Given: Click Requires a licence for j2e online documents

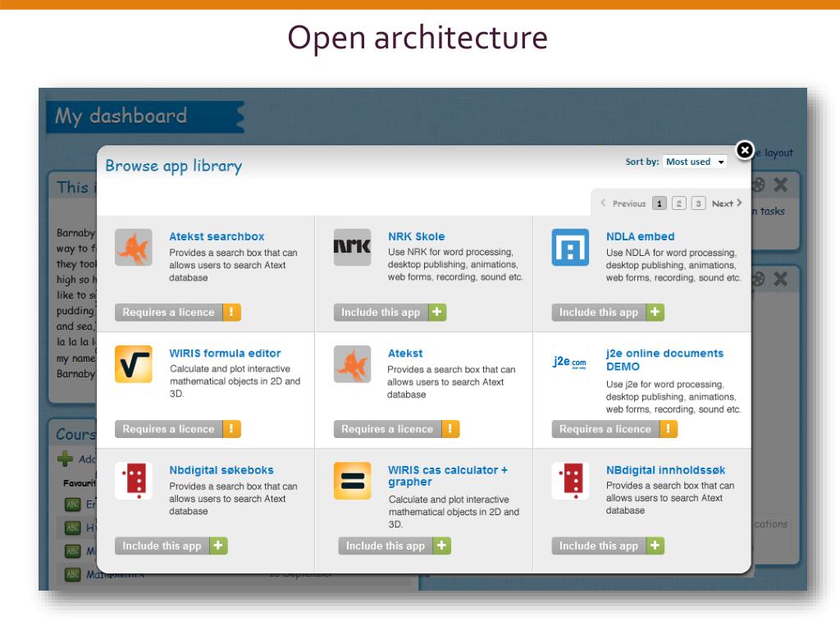Looking at the screenshot, I should 615,429.
